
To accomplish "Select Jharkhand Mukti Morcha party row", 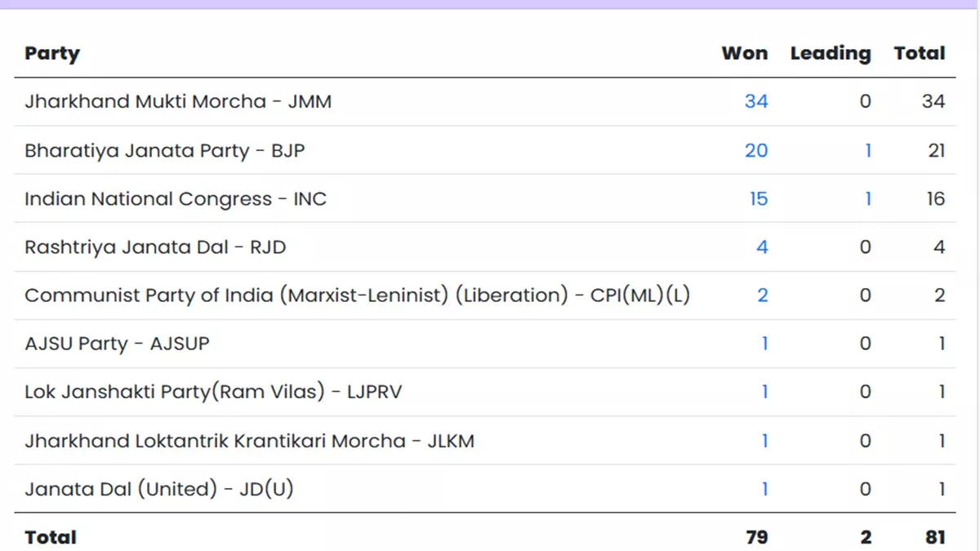I will coord(178,101).
